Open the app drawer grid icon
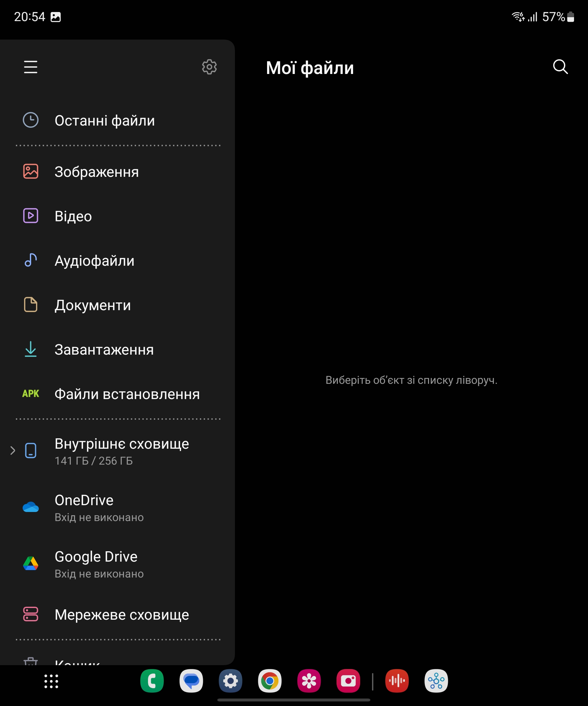The height and width of the screenshot is (706, 588). click(x=51, y=681)
